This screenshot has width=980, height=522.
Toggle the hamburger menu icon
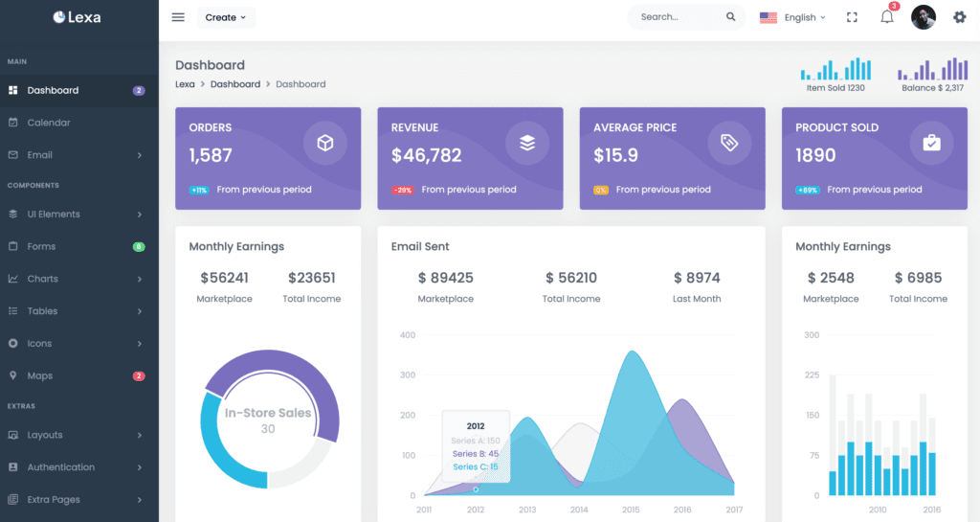(178, 17)
